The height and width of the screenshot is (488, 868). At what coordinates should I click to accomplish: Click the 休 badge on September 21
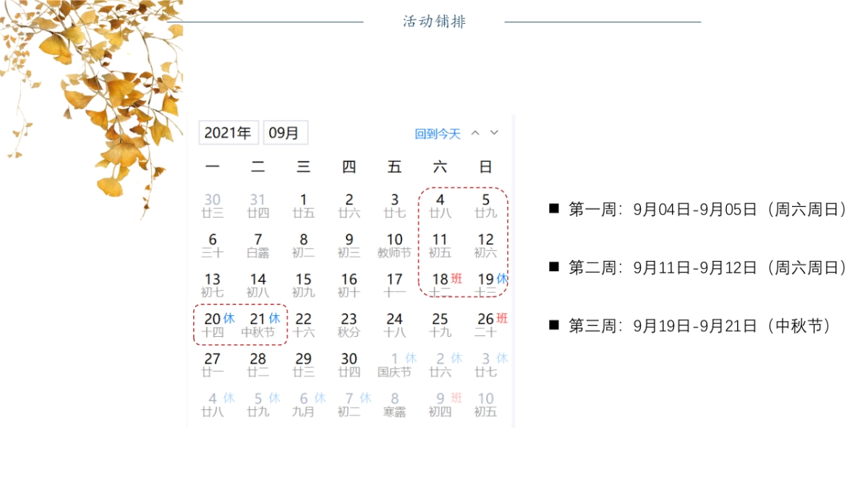pos(275,317)
